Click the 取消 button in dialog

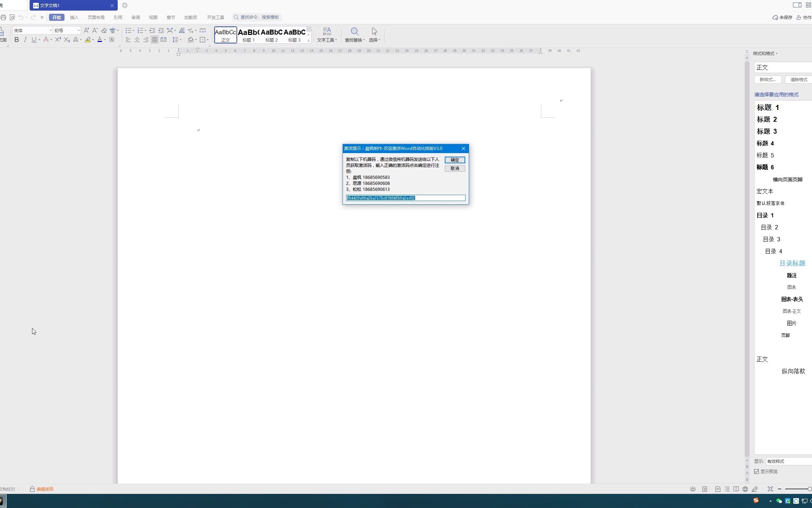coord(455,169)
